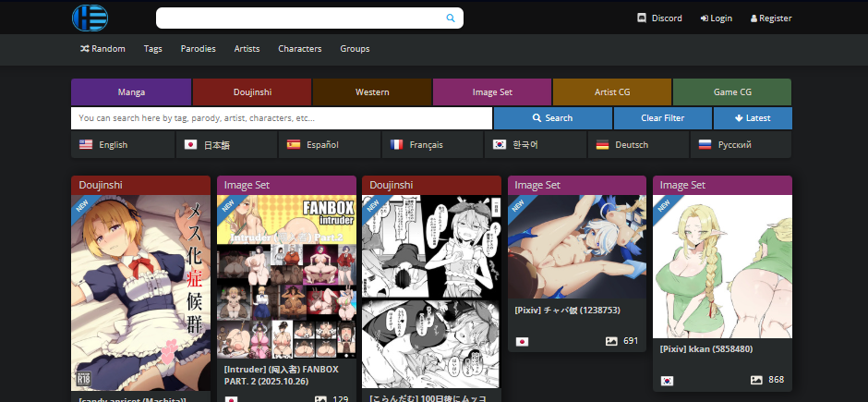Screen dimensions: 868x402
Task: Click the Image Set header above FANBOX card
Action: (x=286, y=186)
